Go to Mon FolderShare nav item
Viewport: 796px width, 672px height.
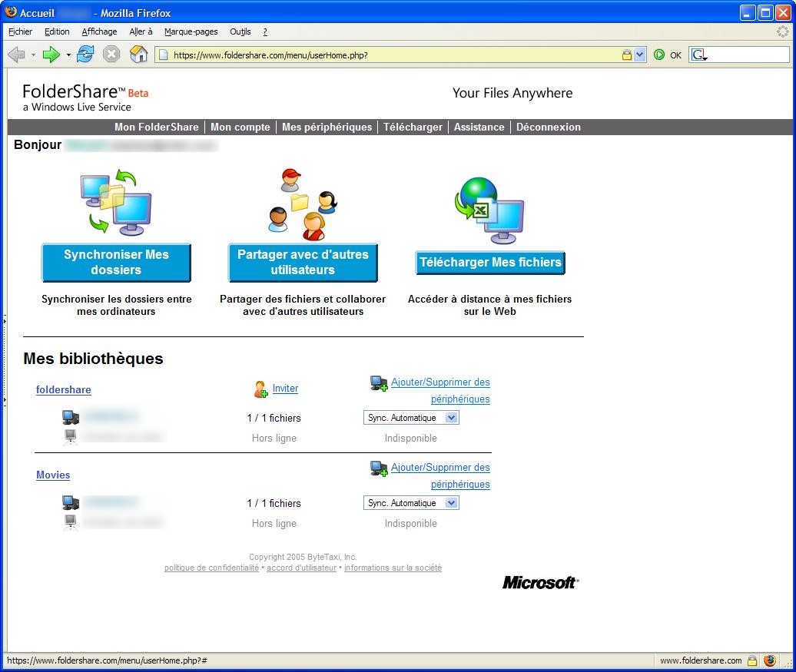(x=157, y=127)
